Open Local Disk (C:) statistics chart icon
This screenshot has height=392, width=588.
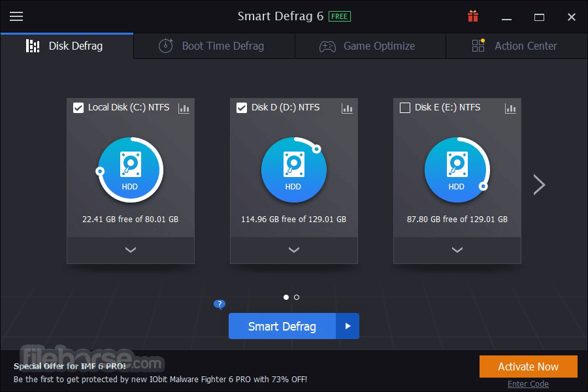(184, 108)
